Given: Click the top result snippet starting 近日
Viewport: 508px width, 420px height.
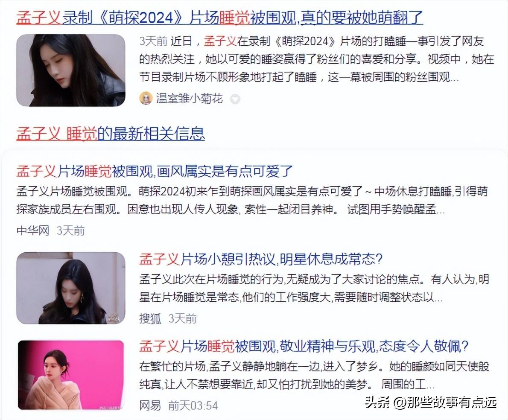Looking at the screenshot, I should pos(316,59).
